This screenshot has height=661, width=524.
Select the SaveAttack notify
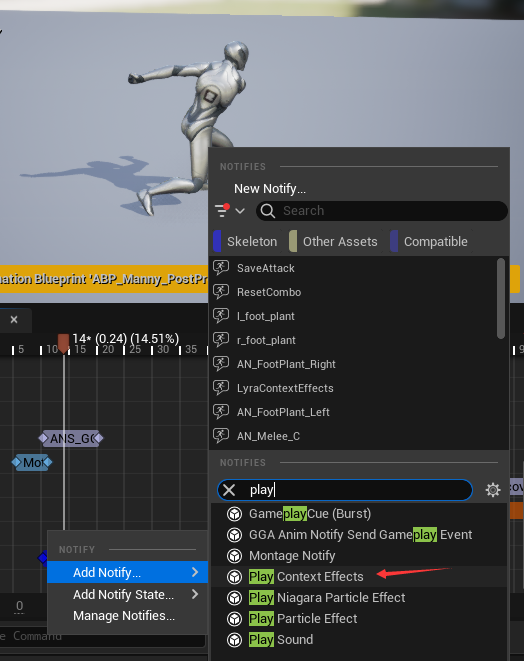point(354,268)
